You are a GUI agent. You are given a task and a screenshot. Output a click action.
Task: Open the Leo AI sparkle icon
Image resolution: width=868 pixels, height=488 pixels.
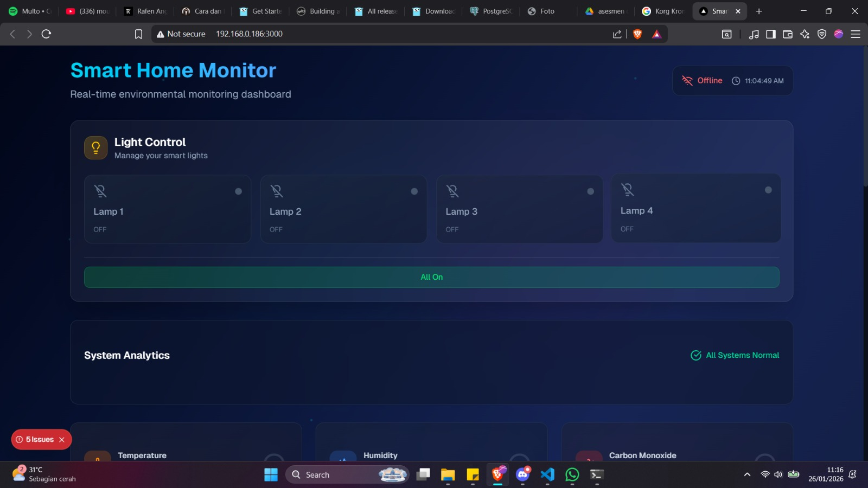[805, 34]
